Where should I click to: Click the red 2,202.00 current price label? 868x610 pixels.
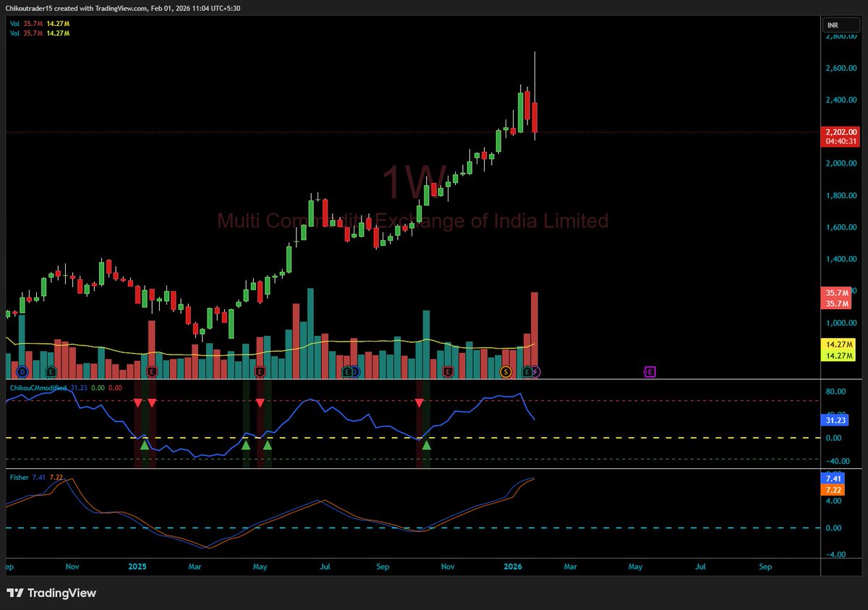[839, 132]
